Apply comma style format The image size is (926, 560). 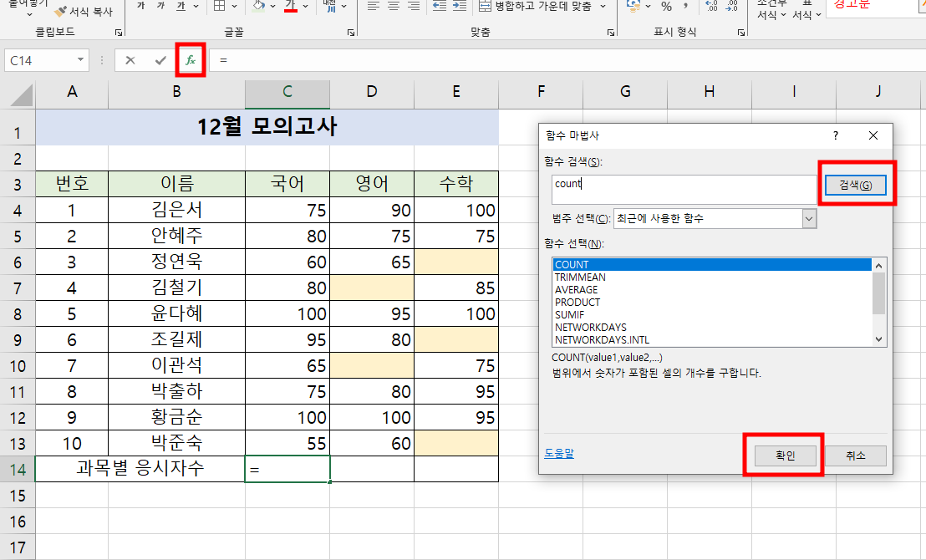pos(685,6)
